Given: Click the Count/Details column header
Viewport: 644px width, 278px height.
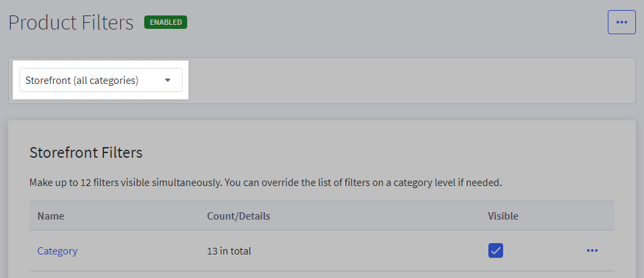Looking at the screenshot, I should pyautogui.click(x=239, y=216).
